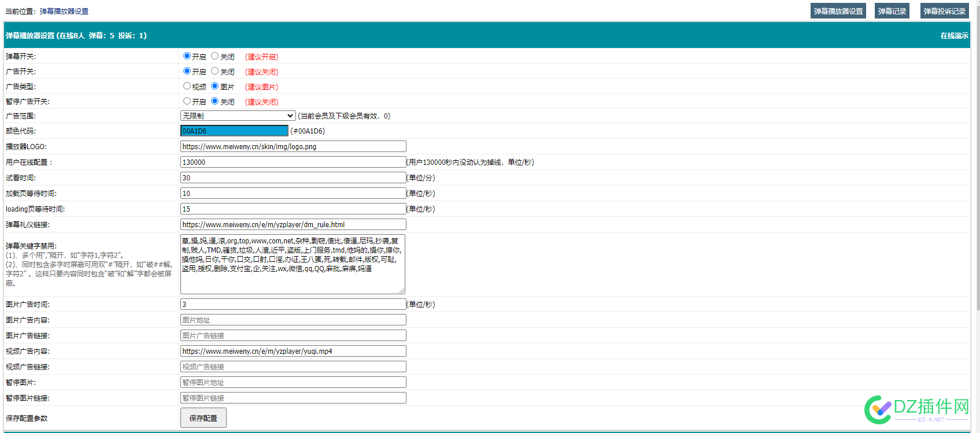This screenshot has height=433, width=980.
Task: Click 弹幕播放器设置 breadcrumb link
Action: tap(64, 12)
